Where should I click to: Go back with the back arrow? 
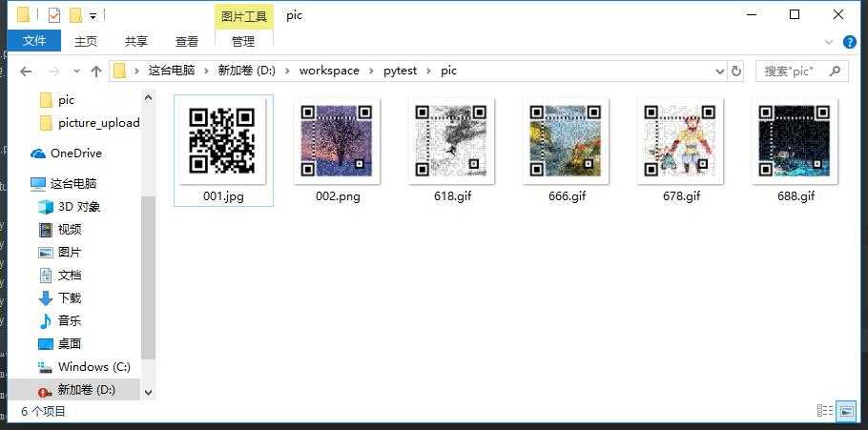coord(26,71)
